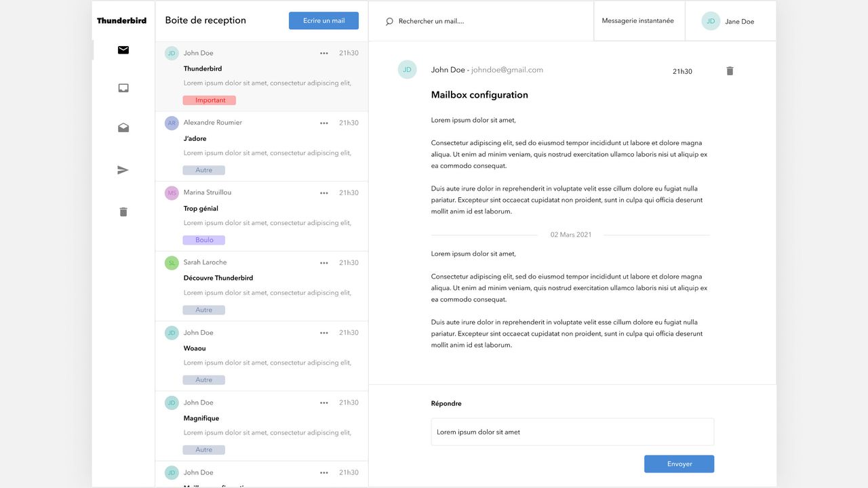Click Sarah Laroche's SL avatar

tap(172, 262)
